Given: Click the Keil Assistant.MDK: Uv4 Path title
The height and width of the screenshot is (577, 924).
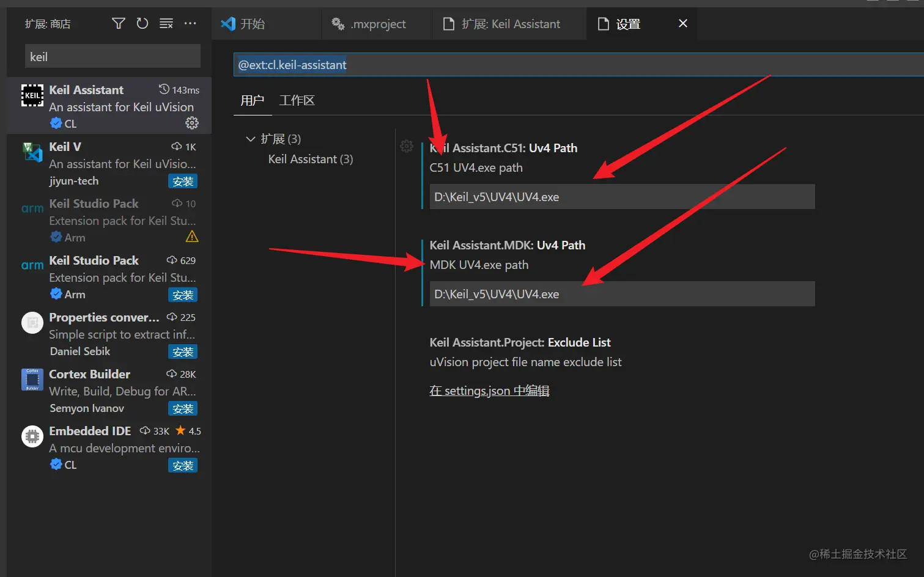Looking at the screenshot, I should pos(507,245).
